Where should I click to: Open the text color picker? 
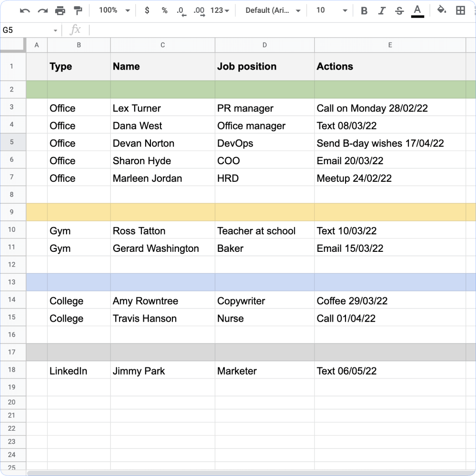pos(417,11)
